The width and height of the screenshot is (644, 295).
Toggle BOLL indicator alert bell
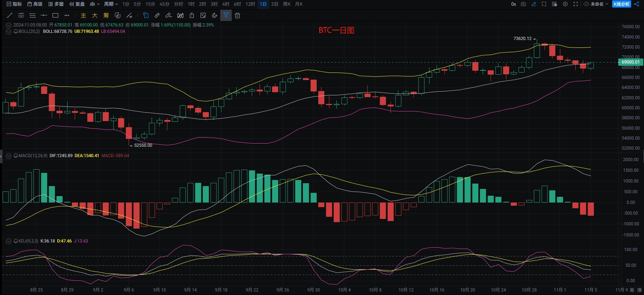[x=16, y=31]
